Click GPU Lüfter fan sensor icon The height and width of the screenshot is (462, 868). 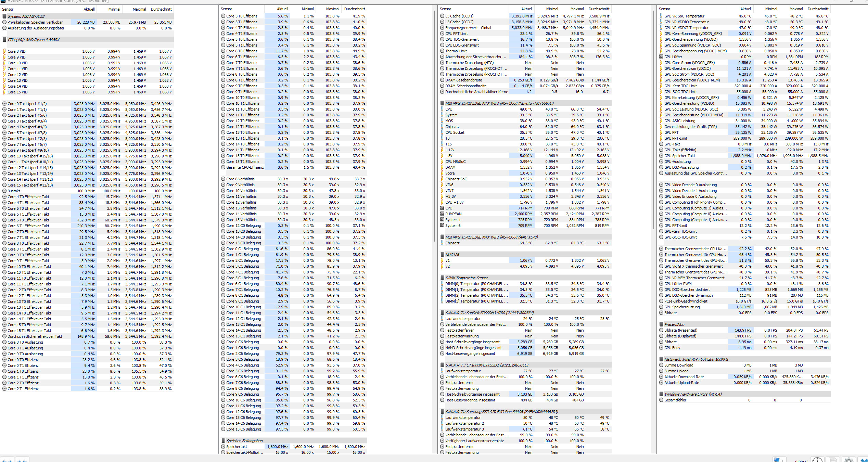pos(661,57)
